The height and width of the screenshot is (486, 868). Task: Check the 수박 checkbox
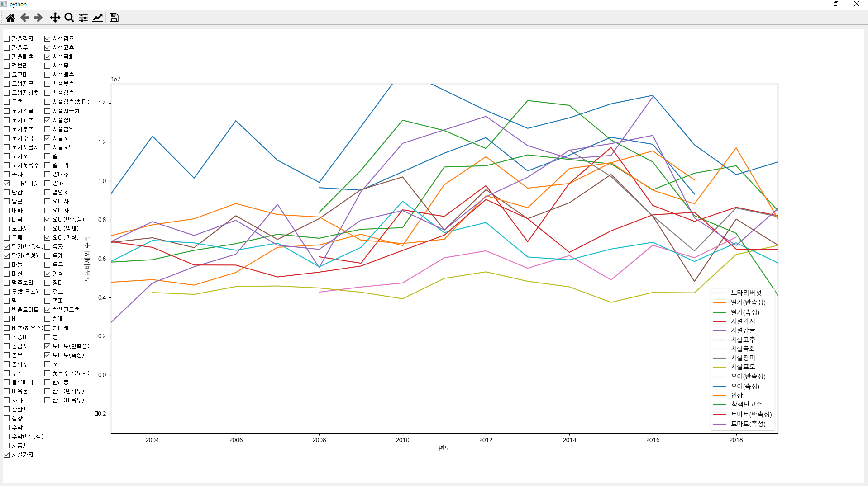(7, 427)
